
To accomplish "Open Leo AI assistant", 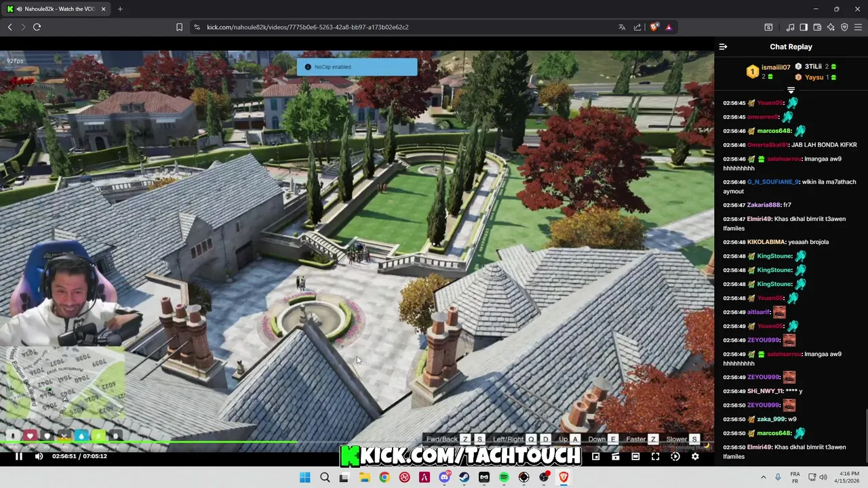I will point(831,27).
